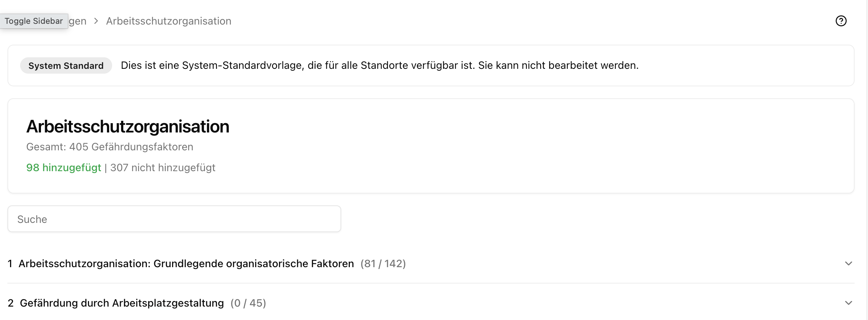Open section Arbeitsschutzorganisation: Grundlegende organisatorische Faktoren
868x320 pixels.
point(186,263)
